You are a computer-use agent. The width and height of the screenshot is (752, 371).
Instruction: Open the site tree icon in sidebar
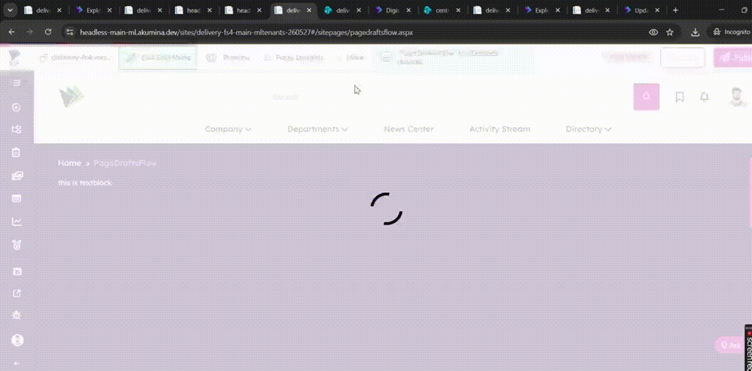(x=16, y=129)
